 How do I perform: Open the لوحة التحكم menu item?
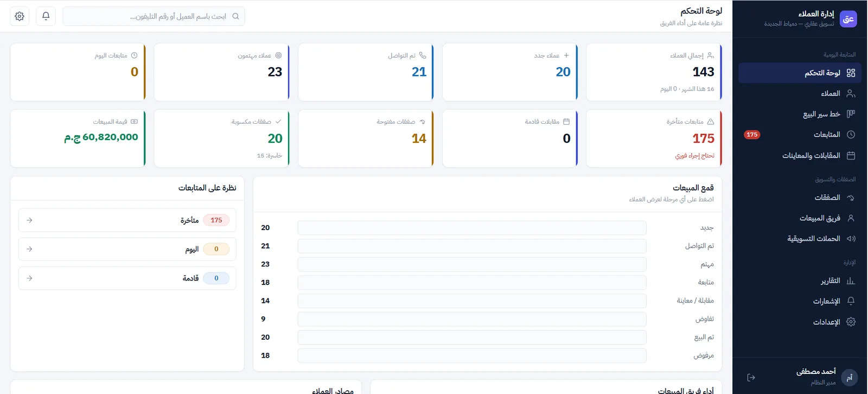800,73
